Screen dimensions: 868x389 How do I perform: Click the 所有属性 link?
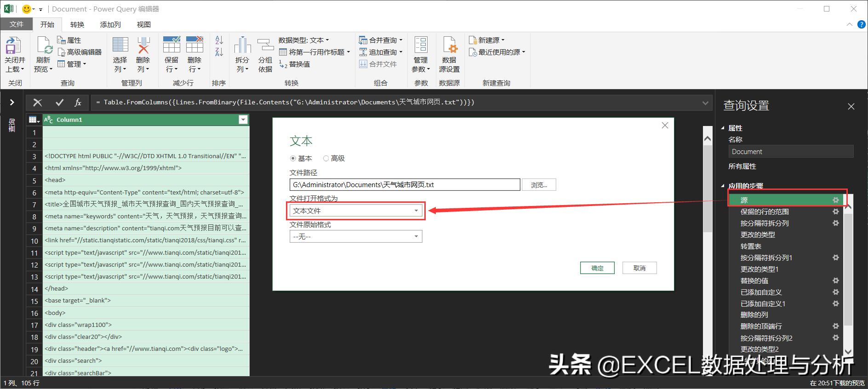(742, 166)
